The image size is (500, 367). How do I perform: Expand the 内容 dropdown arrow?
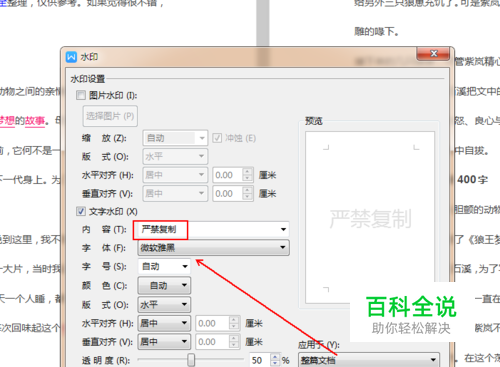click(283, 229)
